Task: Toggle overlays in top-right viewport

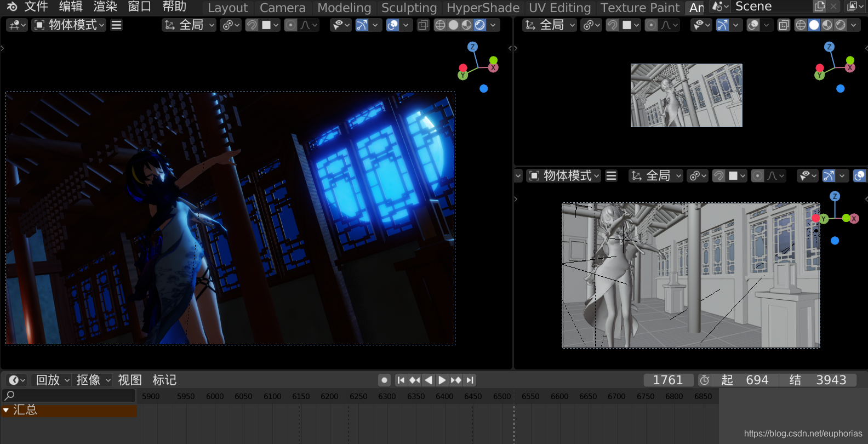Action: click(x=753, y=25)
